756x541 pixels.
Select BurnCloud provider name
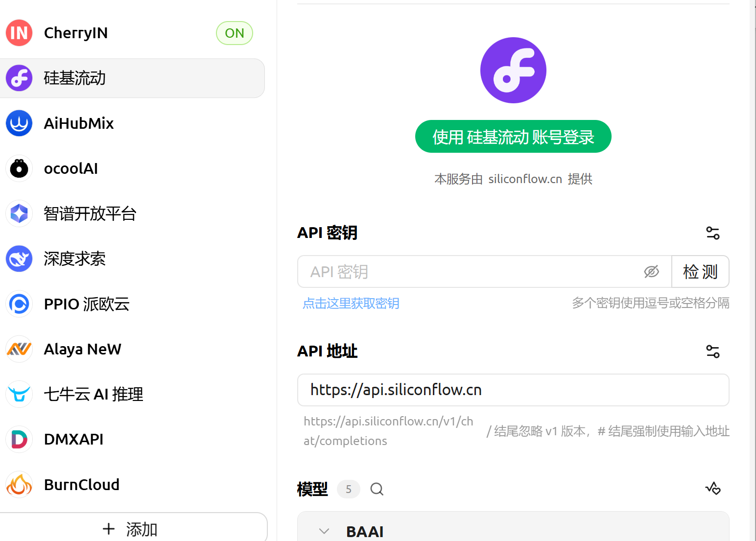(82, 485)
